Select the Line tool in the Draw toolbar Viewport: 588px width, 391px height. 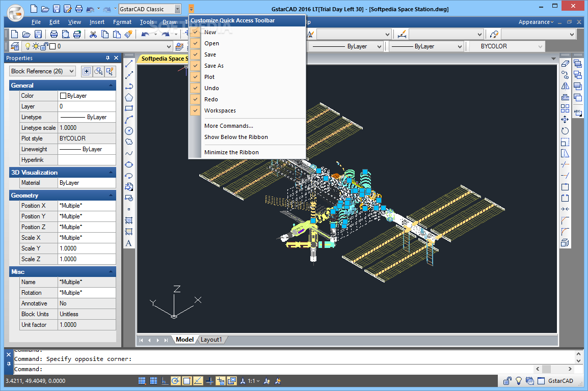[x=128, y=64]
